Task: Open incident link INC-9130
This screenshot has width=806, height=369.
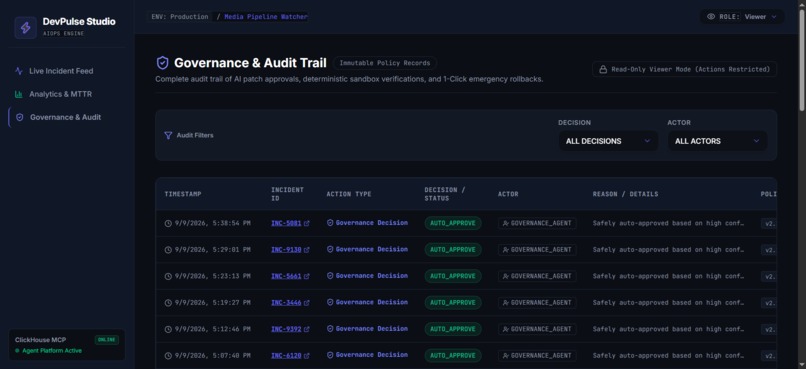Action: click(x=286, y=250)
